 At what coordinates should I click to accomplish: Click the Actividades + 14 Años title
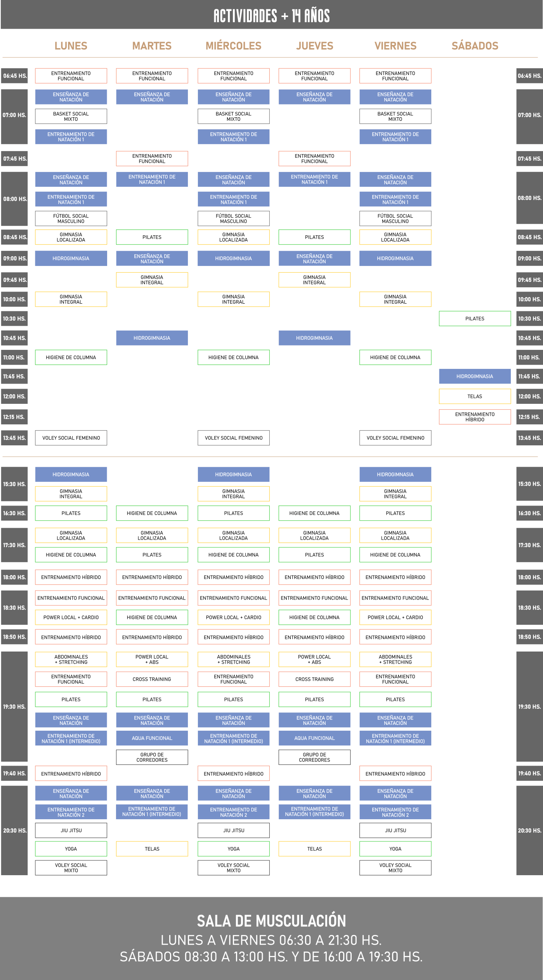(271, 16)
